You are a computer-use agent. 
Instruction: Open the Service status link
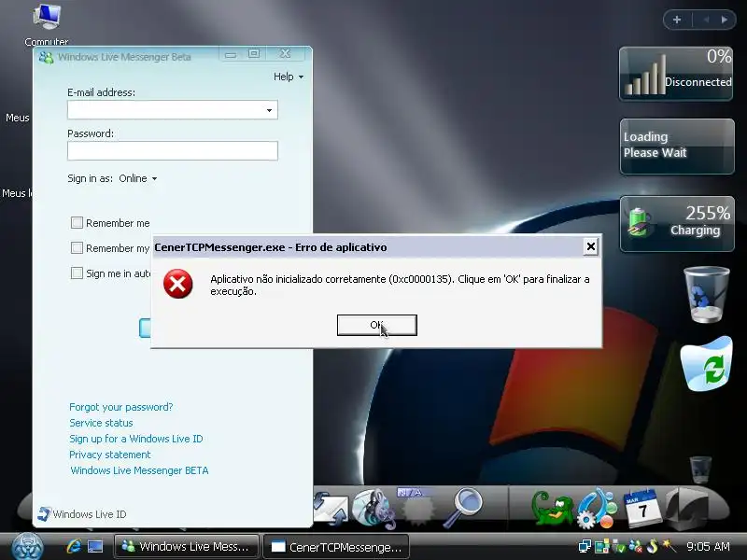[x=101, y=423]
